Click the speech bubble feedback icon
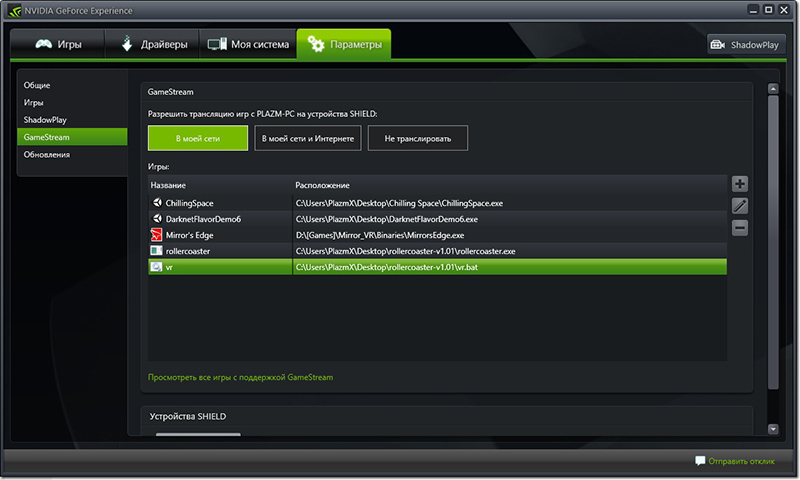800x480 pixels. pyautogui.click(x=700, y=461)
